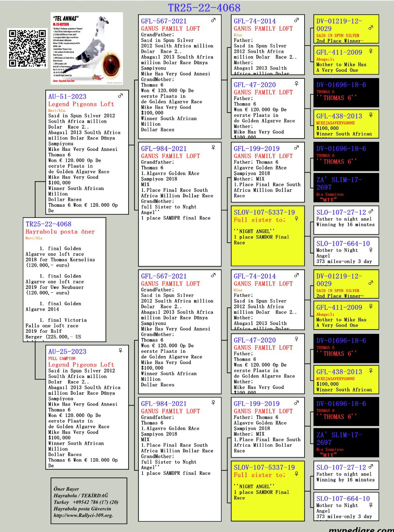Select the lower GFL-47-2020 ring heading
394x532 pixels.
[255, 340]
